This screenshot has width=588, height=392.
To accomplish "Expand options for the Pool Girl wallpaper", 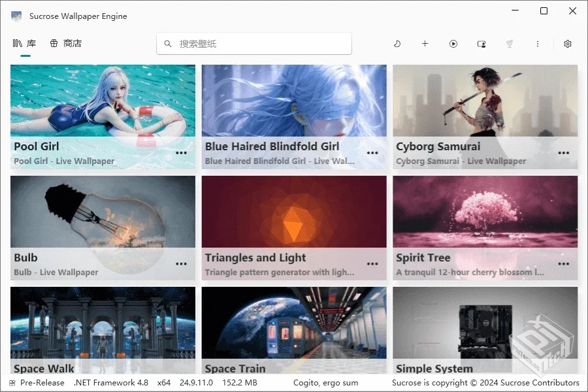I will [x=181, y=153].
